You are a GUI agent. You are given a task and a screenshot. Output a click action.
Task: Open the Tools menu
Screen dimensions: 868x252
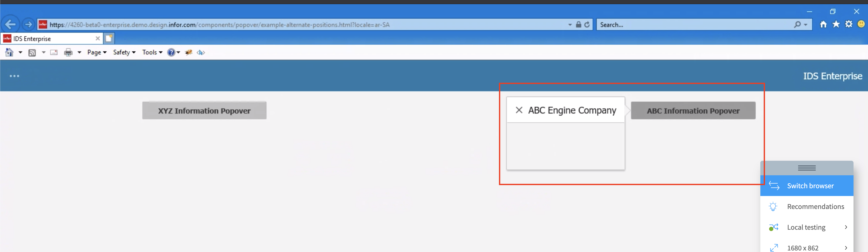[x=152, y=52]
